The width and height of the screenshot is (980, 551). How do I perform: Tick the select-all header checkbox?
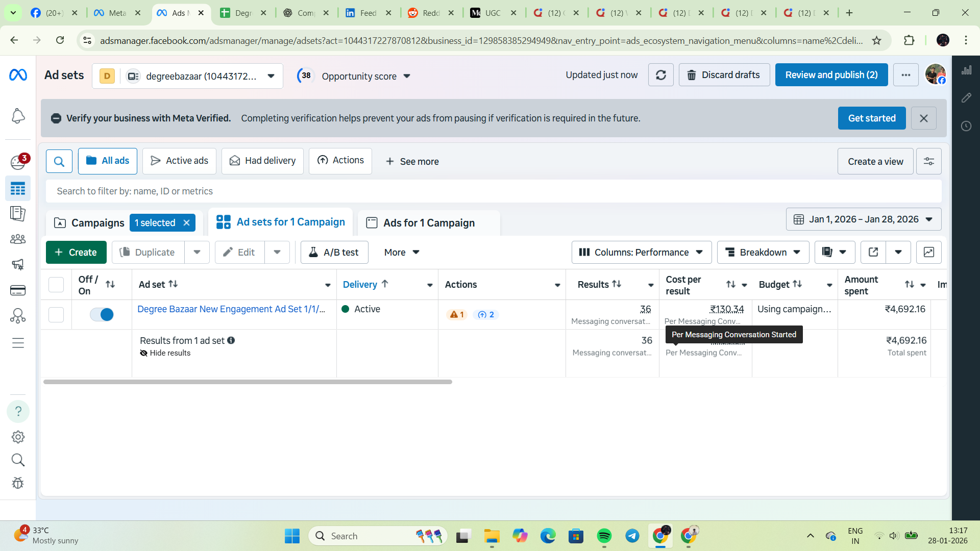pyautogui.click(x=56, y=284)
